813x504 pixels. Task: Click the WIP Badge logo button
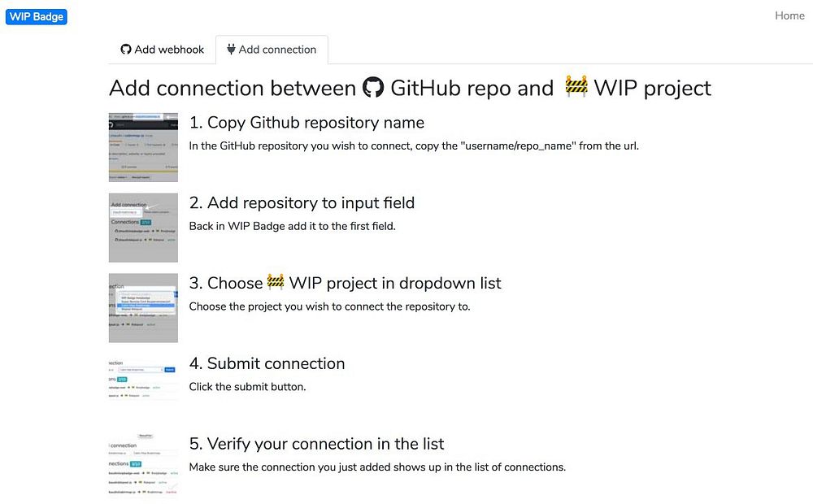pyautogui.click(x=36, y=16)
